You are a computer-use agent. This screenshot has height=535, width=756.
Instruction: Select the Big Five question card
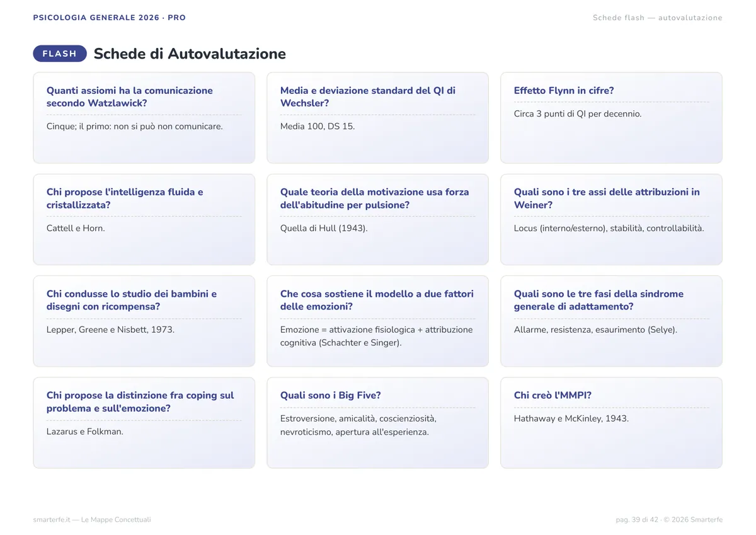(378, 423)
